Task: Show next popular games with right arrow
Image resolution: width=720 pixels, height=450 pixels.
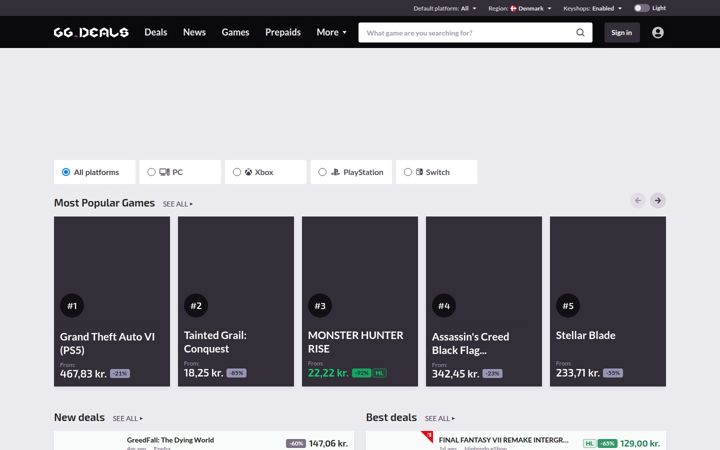Action: [658, 201]
